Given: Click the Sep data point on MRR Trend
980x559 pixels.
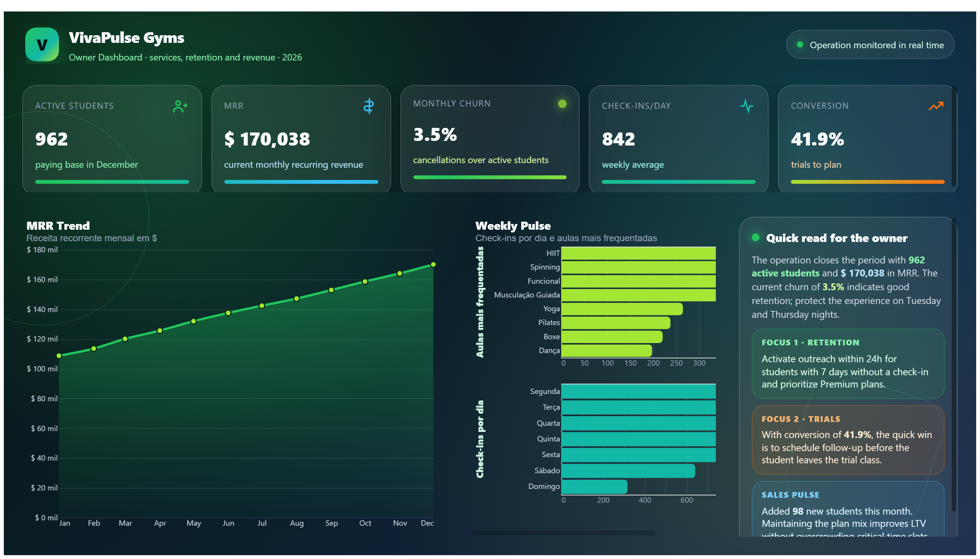Looking at the screenshot, I should point(331,290).
